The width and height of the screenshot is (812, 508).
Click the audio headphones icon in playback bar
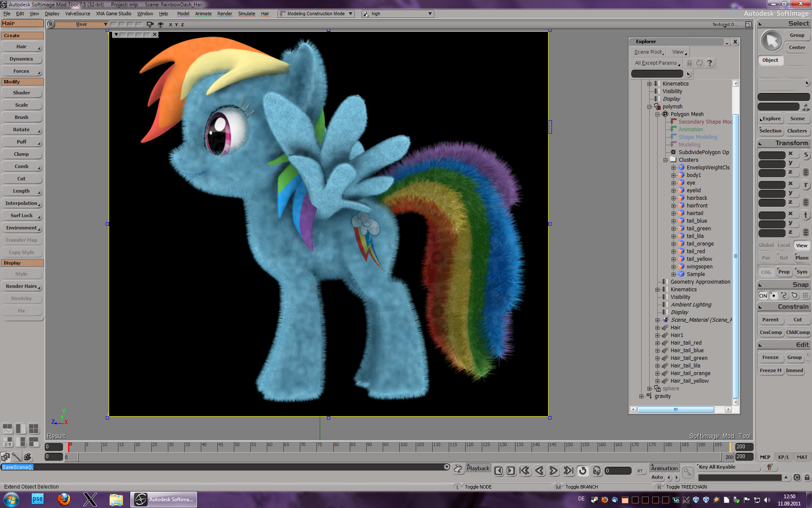coord(597,471)
